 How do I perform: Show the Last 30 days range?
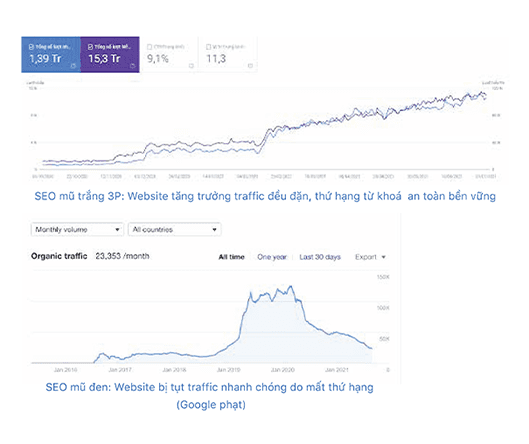point(320,257)
